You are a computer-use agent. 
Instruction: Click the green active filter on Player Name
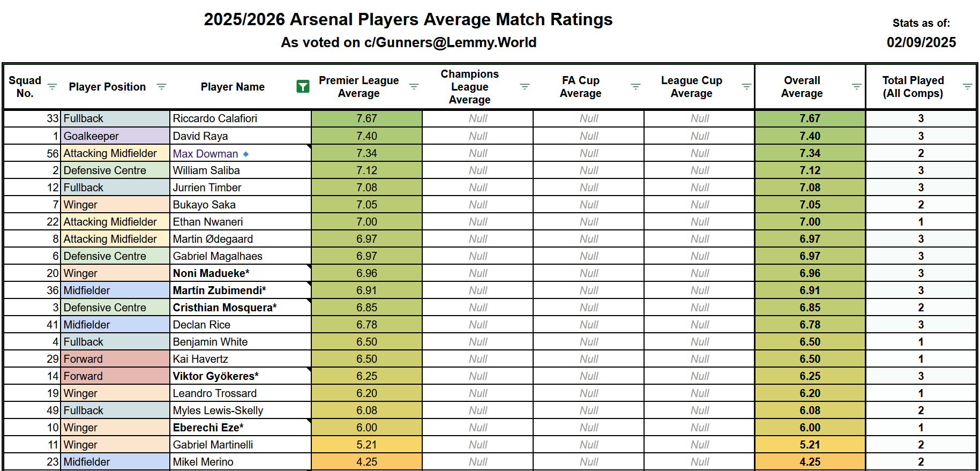[303, 87]
